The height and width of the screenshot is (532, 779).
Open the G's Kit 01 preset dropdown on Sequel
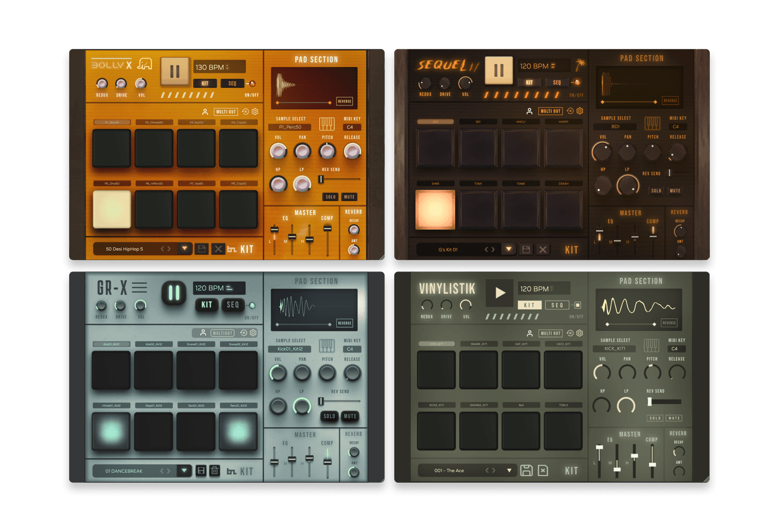pyautogui.click(x=509, y=249)
